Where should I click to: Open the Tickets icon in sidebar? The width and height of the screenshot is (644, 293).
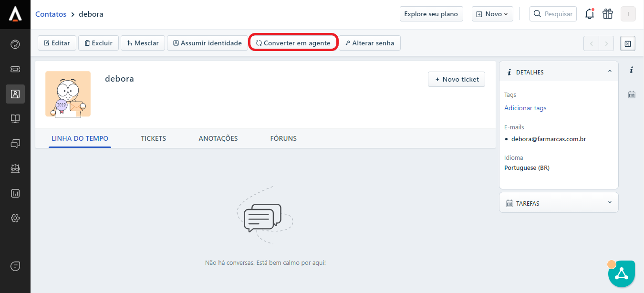click(15, 69)
